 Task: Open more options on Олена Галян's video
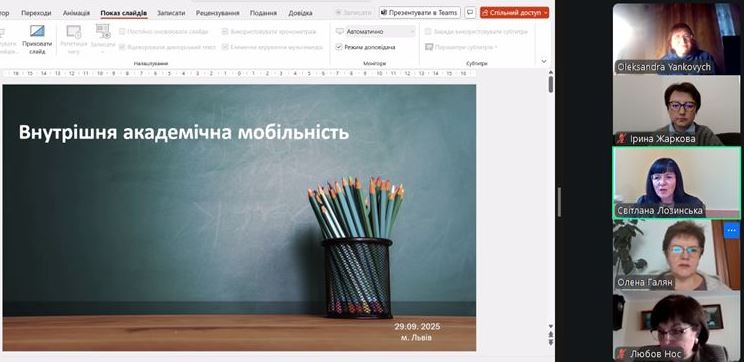point(731,230)
